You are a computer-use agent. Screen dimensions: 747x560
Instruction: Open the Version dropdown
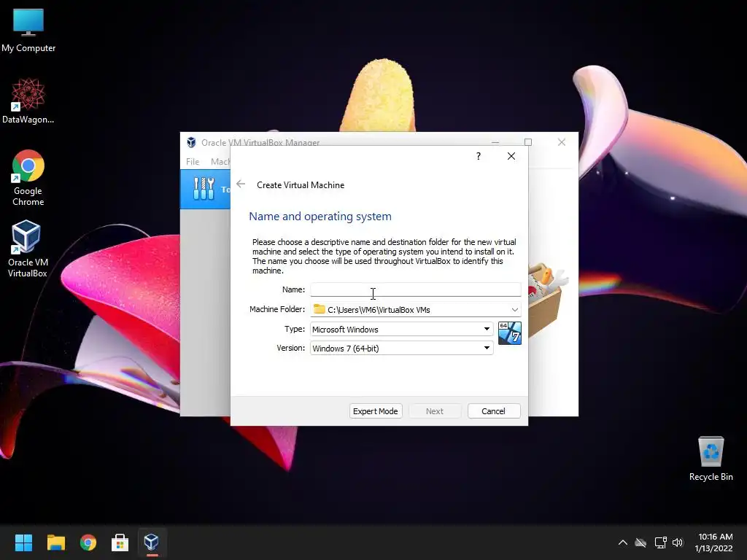tap(402, 348)
